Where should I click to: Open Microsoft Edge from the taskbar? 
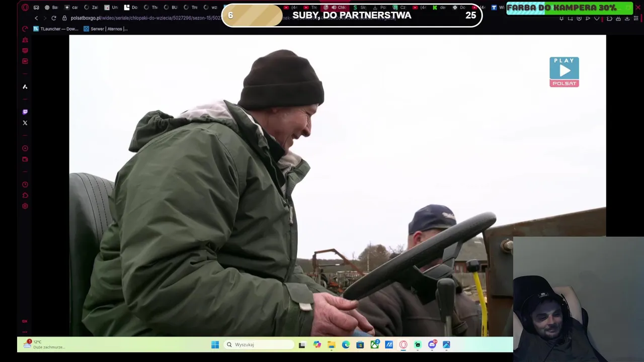click(x=346, y=344)
